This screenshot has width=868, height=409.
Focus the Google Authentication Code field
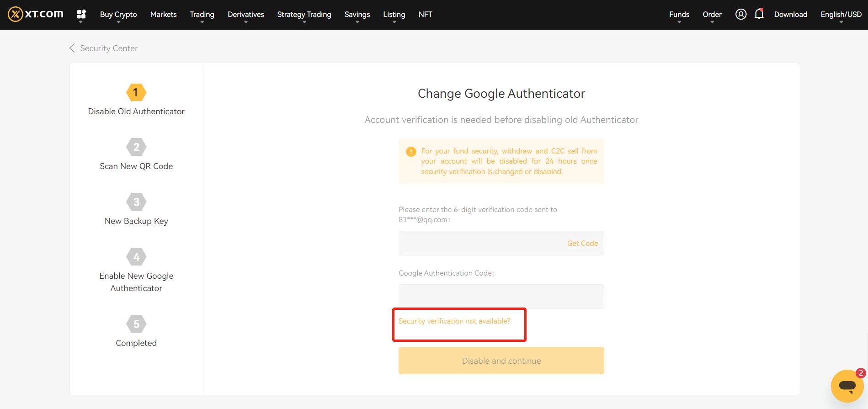tap(501, 297)
